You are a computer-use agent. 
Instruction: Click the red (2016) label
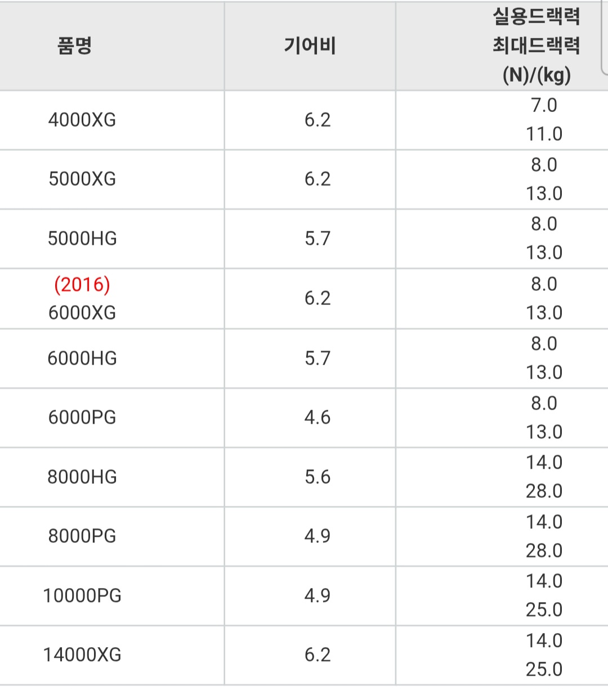[82, 284]
